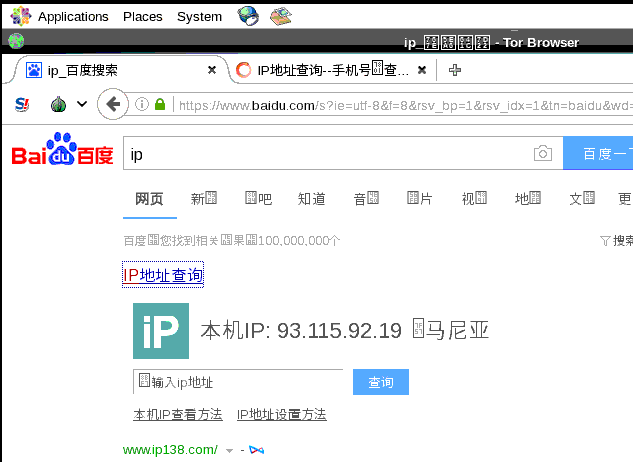Open the System menu
This screenshot has height=462, width=633.
pos(199,17)
